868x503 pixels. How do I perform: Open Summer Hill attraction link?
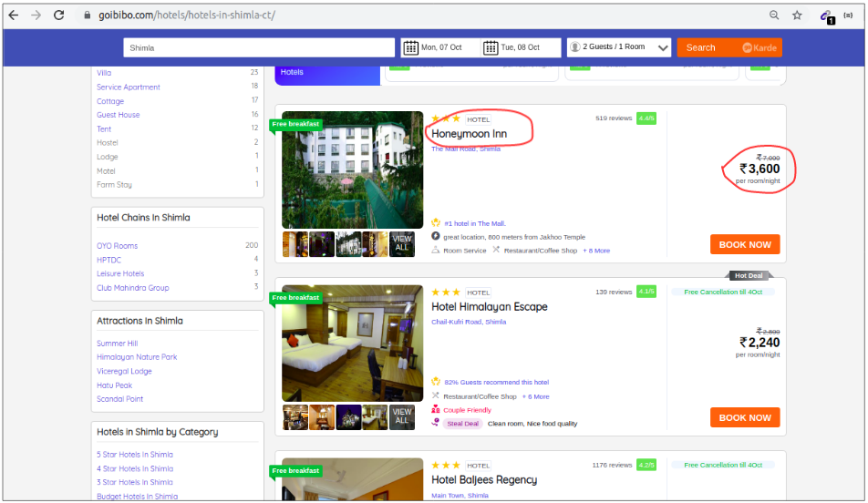click(117, 344)
